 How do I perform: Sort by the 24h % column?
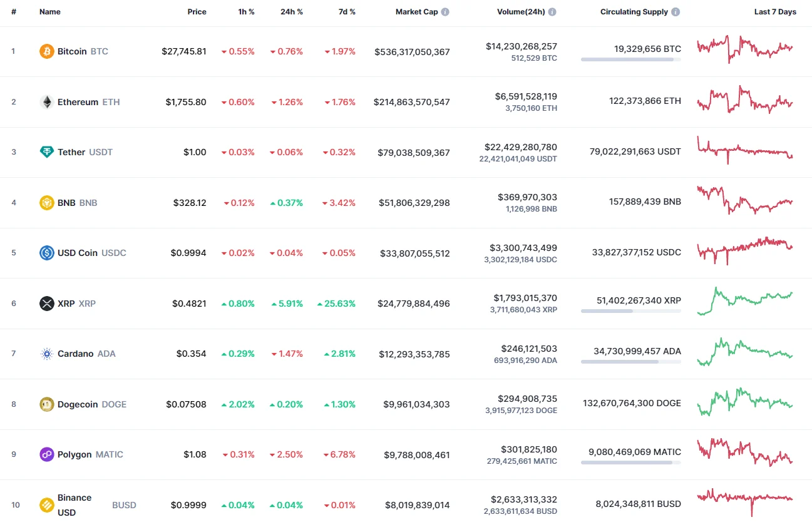(x=292, y=11)
